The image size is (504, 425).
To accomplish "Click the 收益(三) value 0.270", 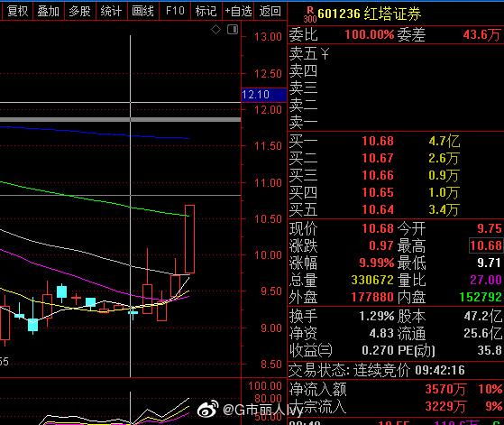I will tap(378, 350).
